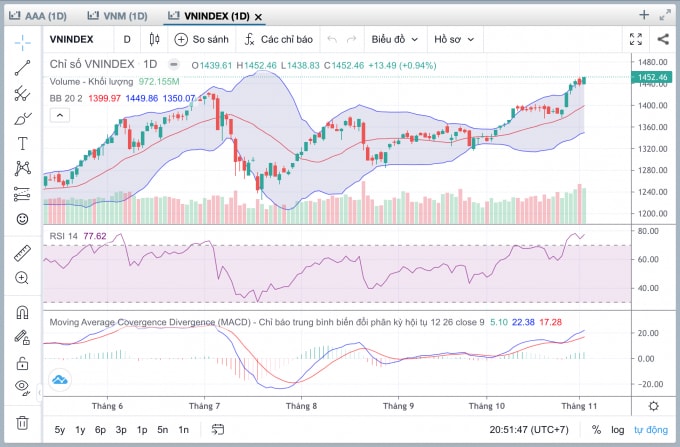Viewport: 680px width, 447px height.
Task: Undo last chart action
Action: 332,39
